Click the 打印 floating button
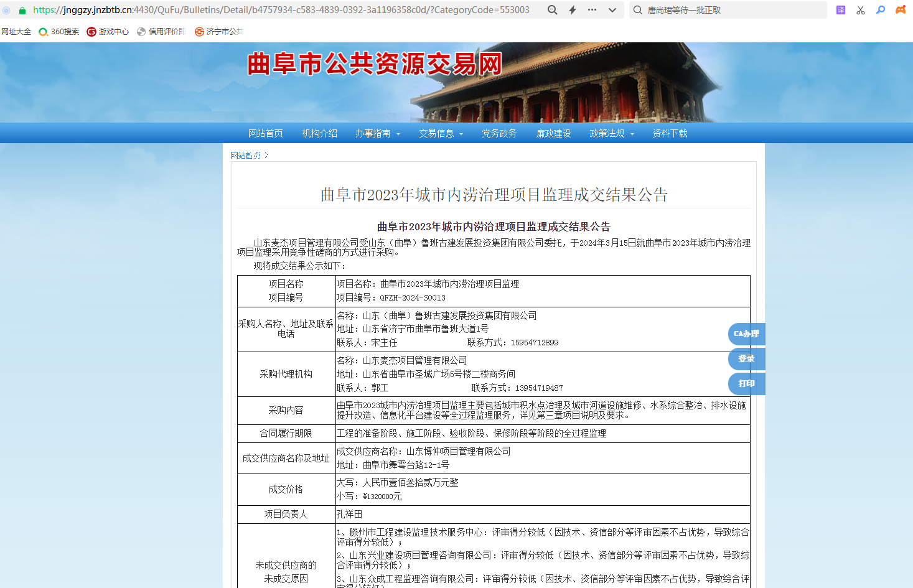The height and width of the screenshot is (588, 913). tap(746, 384)
